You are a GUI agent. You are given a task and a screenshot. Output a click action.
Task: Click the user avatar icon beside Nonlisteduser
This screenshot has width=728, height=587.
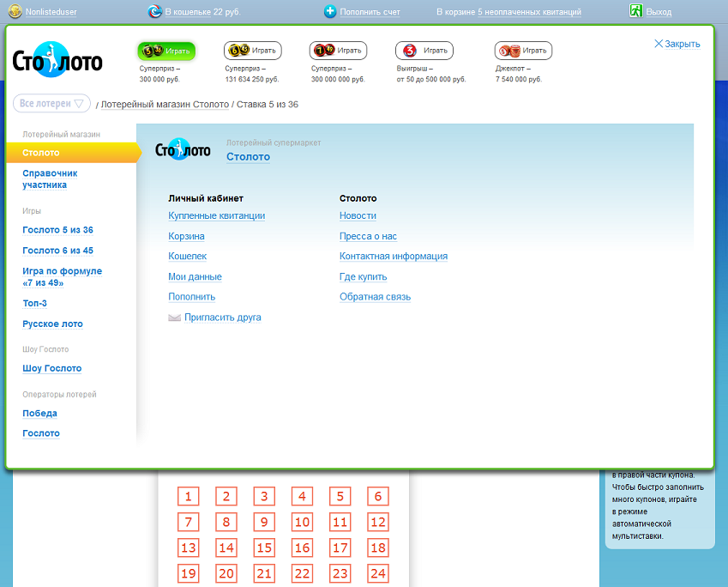coord(15,11)
